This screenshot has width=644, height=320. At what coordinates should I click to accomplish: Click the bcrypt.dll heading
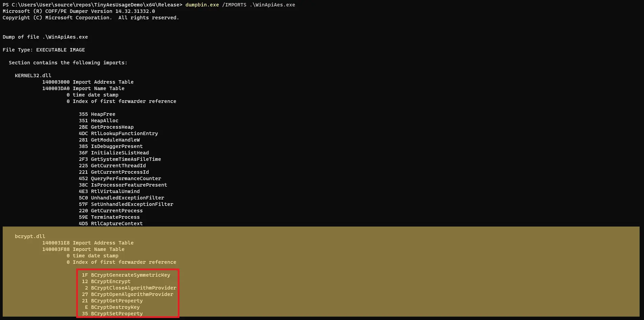pos(30,236)
